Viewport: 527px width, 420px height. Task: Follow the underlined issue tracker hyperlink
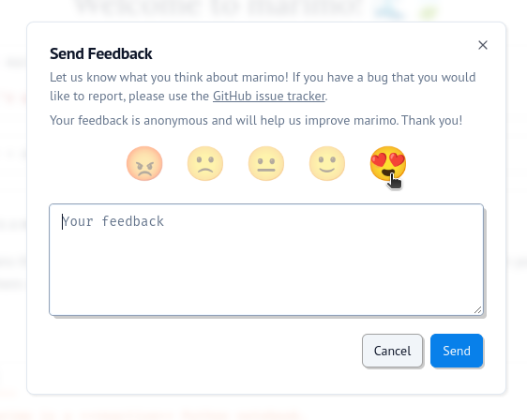269,97
